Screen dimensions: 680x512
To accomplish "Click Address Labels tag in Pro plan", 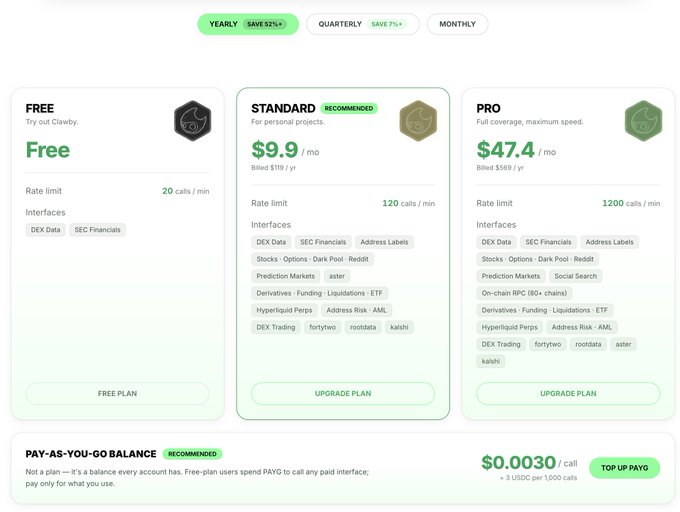I will [610, 242].
